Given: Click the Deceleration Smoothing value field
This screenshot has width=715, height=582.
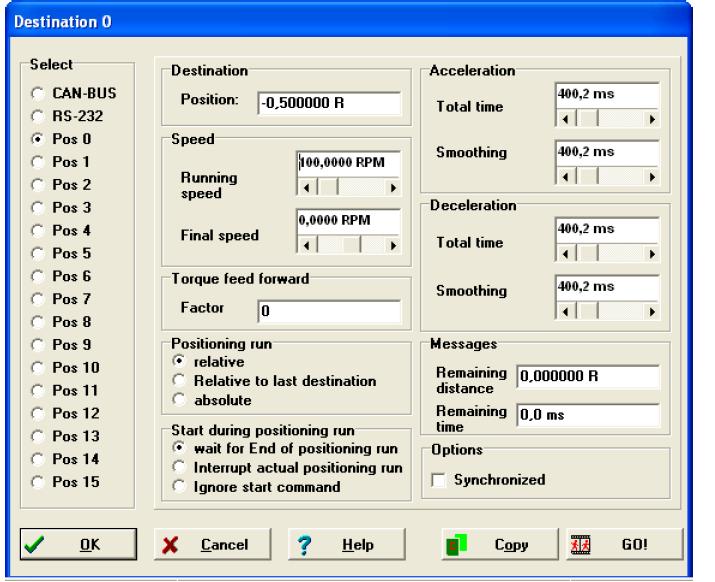Looking at the screenshot, I should pos(607,288).
